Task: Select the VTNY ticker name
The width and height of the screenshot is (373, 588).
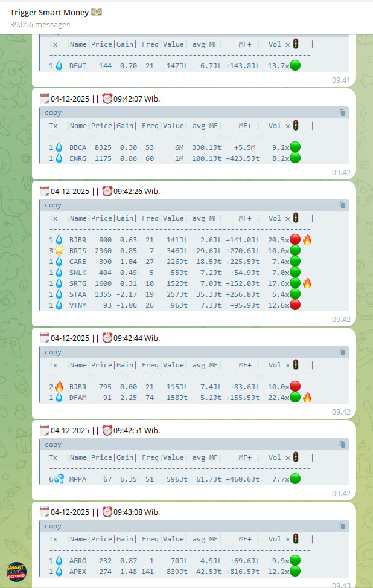Action: click(x=77, y=305)
